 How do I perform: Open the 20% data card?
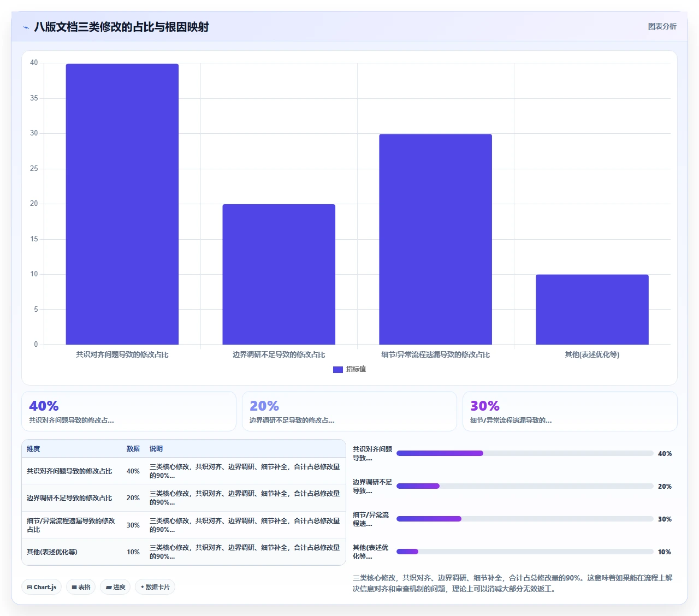(349, 411)
